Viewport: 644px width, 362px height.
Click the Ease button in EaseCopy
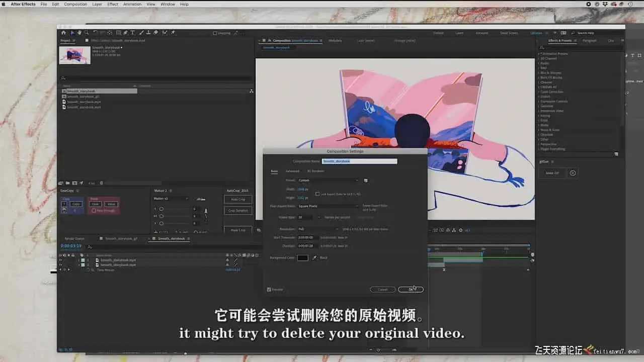click(x=96, y=204)
